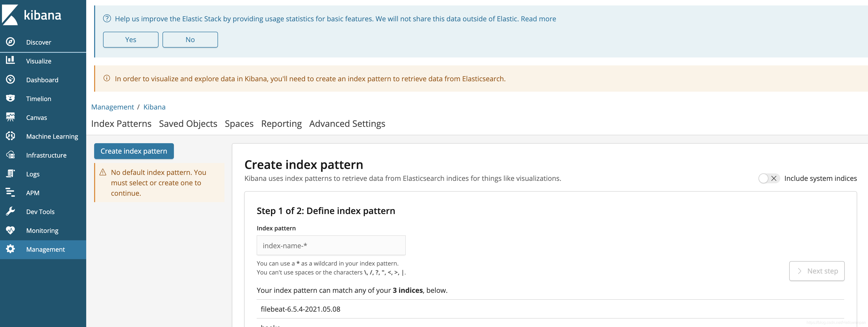Click the Step 1 of 2 heading
The image size is (868, 327).
pyautogui.click(x=326, y=211)
